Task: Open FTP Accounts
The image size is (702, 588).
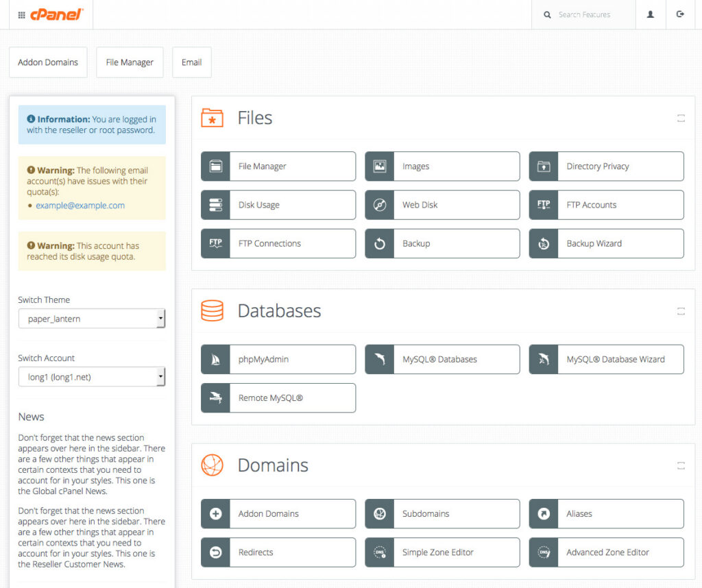Action: click(x=606, y=204)
